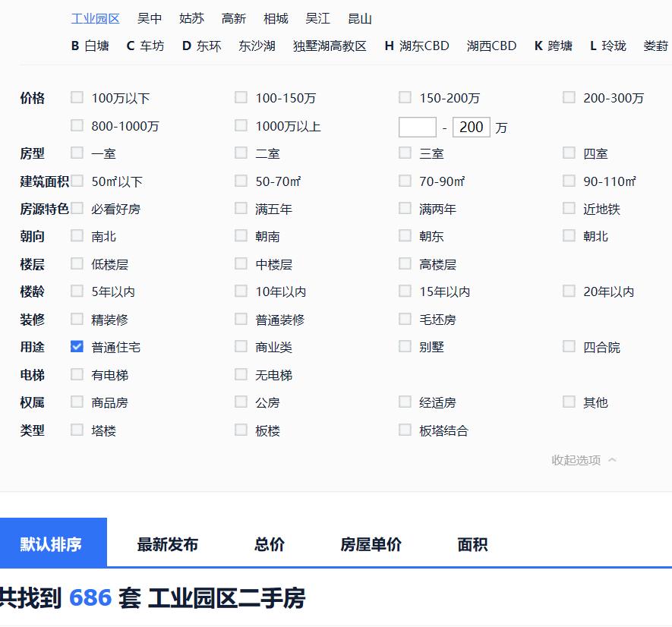Check the 满五年 filter option
This screenshot has width=672, height=627.
pos(241,208)
